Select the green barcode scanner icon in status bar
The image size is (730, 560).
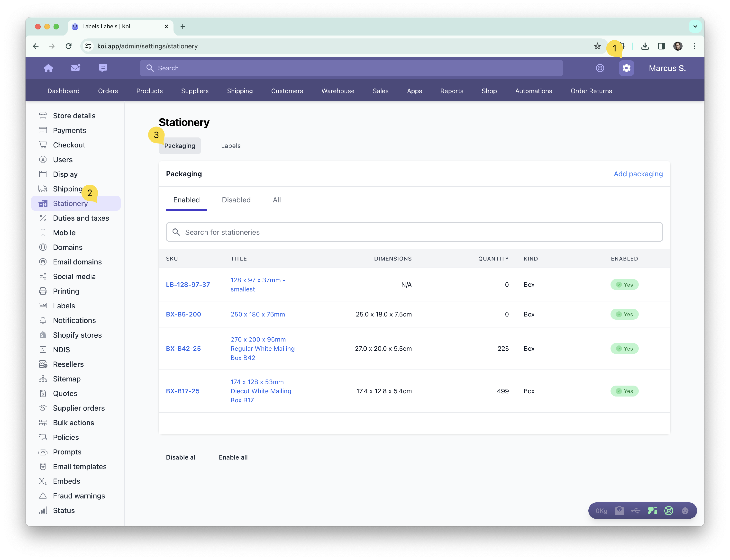(x=652, y=510)
